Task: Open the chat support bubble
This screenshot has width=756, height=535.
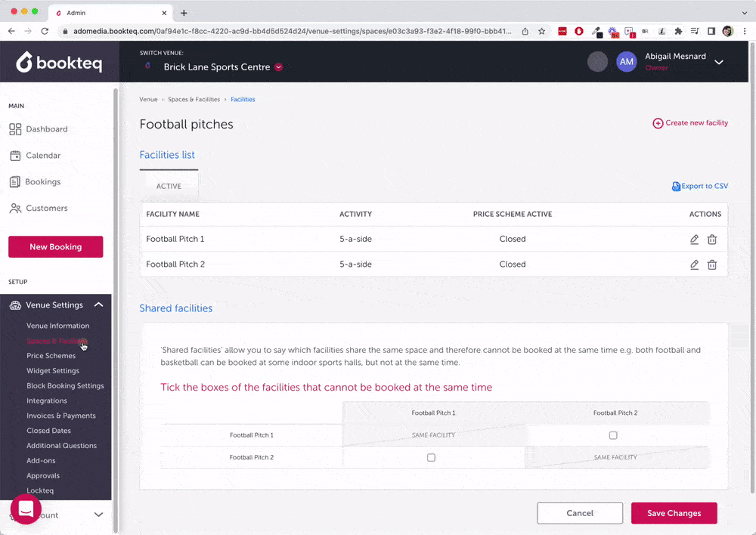Action: (x=26, y=509)
